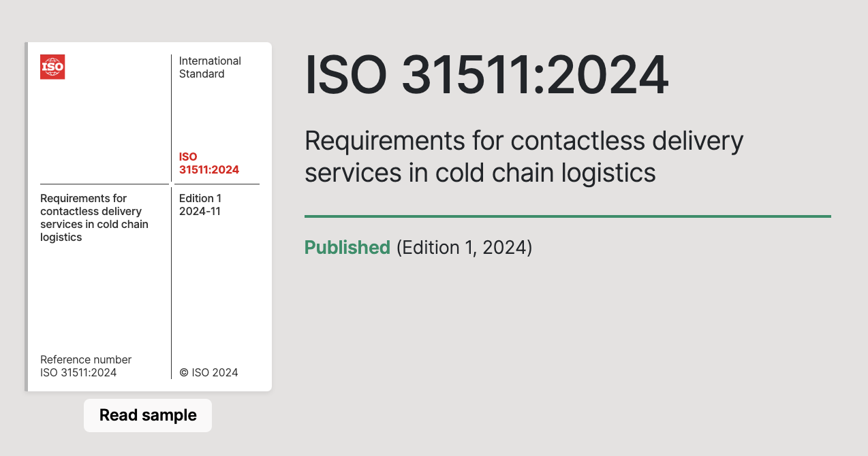
Task: Click the International Standard label on cover
Action: [210, 67]
